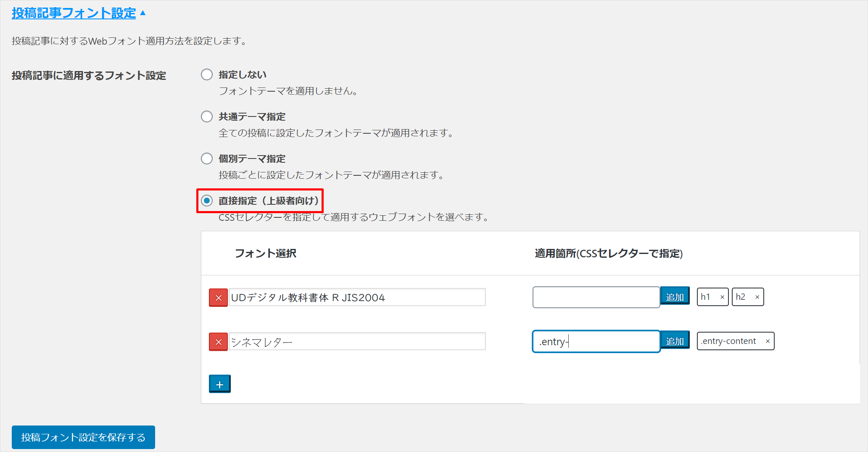Save settings with 投稿フォント設定を保存する button

83,437
